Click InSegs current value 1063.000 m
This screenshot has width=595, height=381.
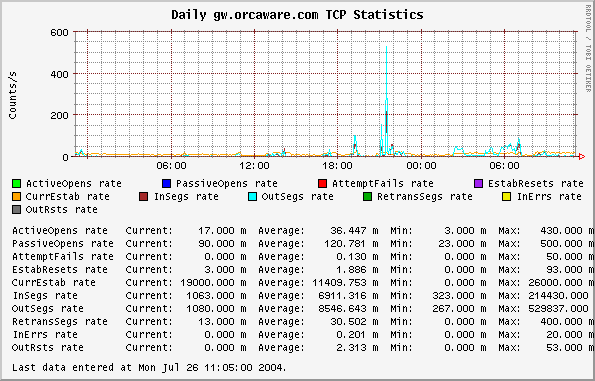pos(216,296)
